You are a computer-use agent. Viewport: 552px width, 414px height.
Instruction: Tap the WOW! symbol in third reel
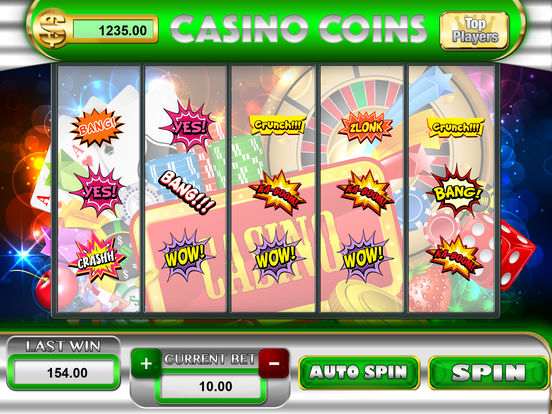[275, 256]
